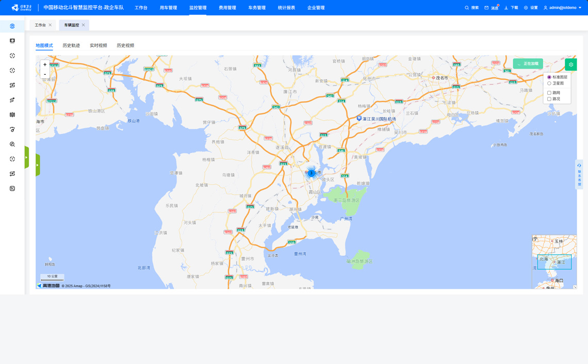Select the 卫星图 satellite layer radio
Viewport: 588px width, 364px height.
[549, 83]
